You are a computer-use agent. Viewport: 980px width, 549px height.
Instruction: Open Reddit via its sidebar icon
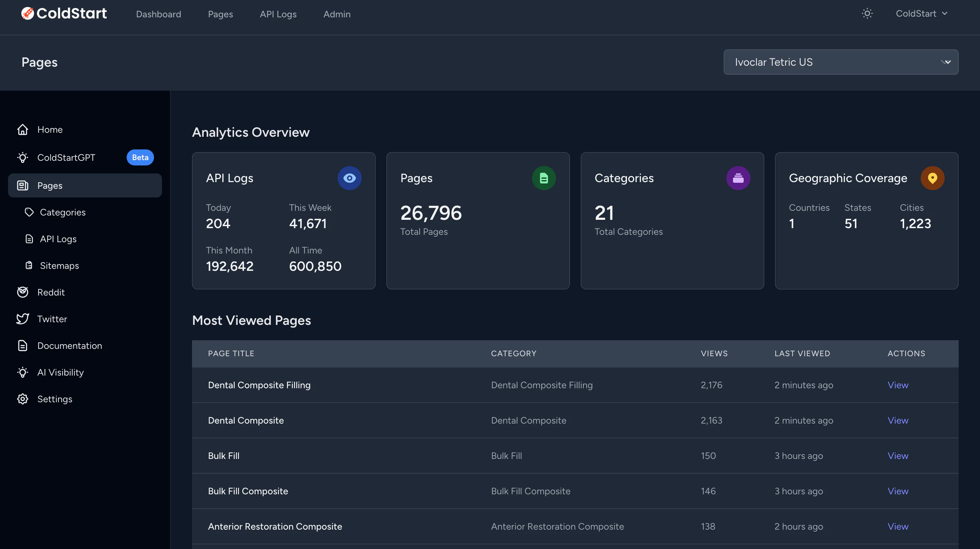coord(22,292)
